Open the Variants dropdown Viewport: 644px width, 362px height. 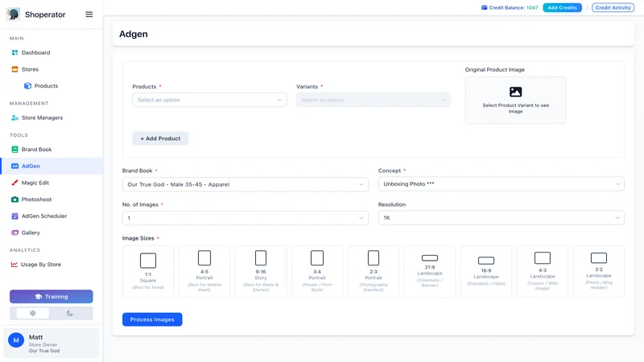point(374,100)
